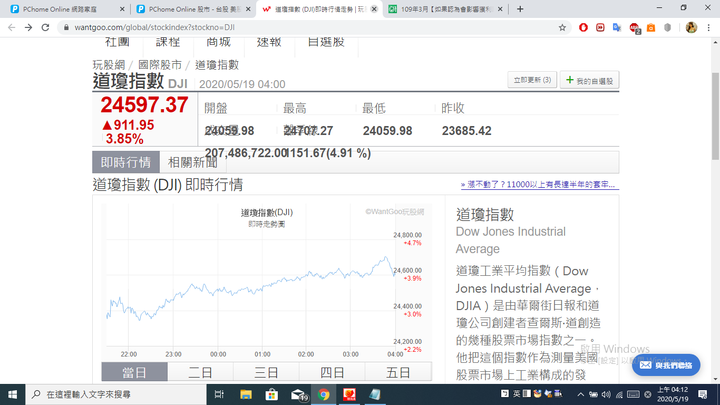Switch to the PChome Online 網路家庭 tab
Viewport: 720px width, 405px height.
tap(67, 9)
